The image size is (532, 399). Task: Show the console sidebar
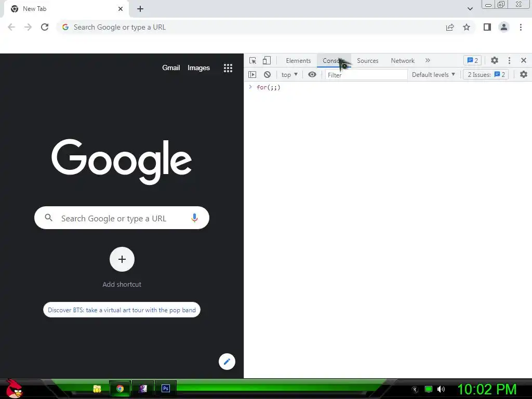point(252,75)
